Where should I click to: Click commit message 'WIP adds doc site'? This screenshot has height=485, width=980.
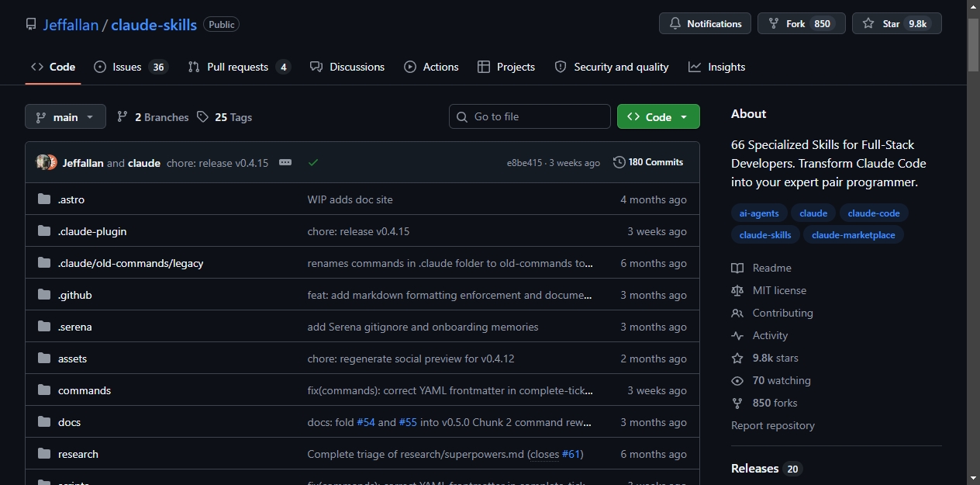pos(350,199)
